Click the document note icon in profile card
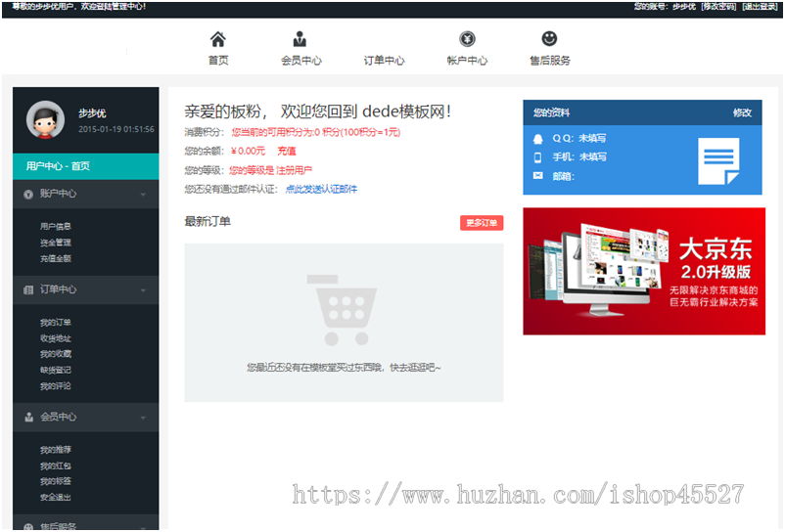The height and width of the screenshot is (532, 785). [x=718, y=161]
